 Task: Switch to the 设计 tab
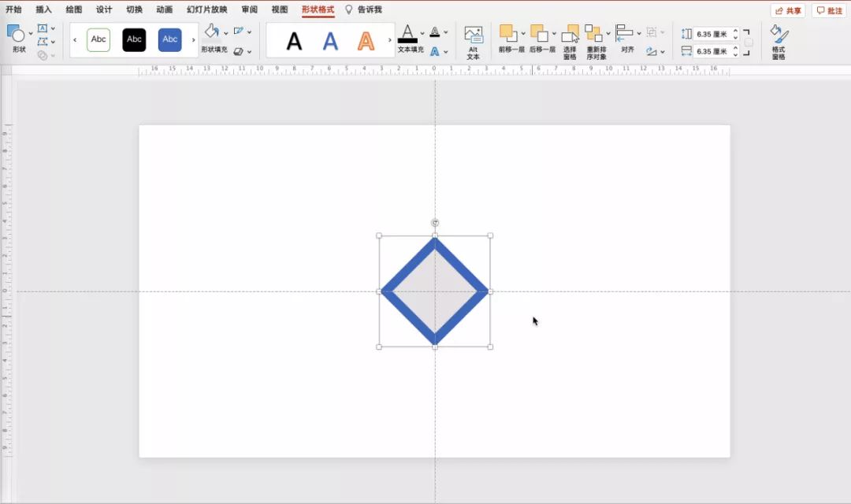[104, 9]
